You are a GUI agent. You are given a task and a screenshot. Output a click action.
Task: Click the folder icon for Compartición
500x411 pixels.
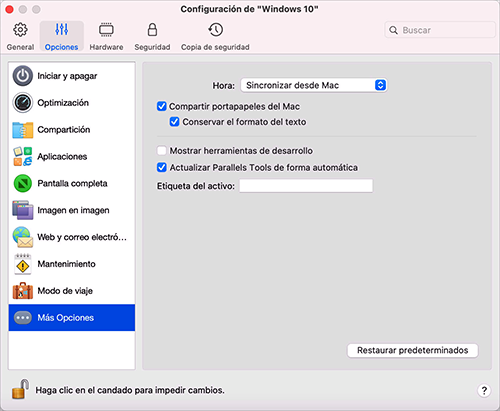pos(23,130)
